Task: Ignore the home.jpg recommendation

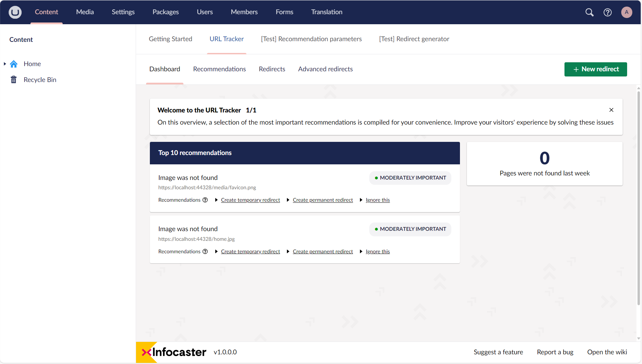Action: tap(377, 252)
